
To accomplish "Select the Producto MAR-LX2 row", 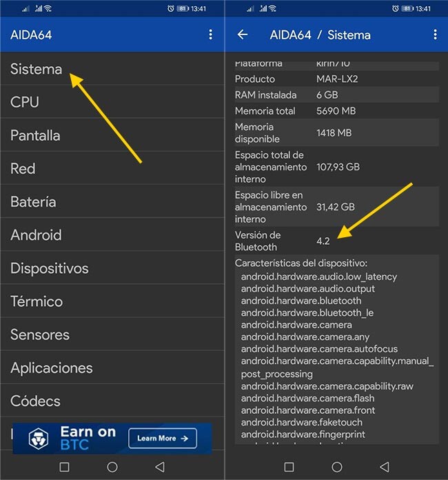I will pyautogui.click(x=336, y=79).
